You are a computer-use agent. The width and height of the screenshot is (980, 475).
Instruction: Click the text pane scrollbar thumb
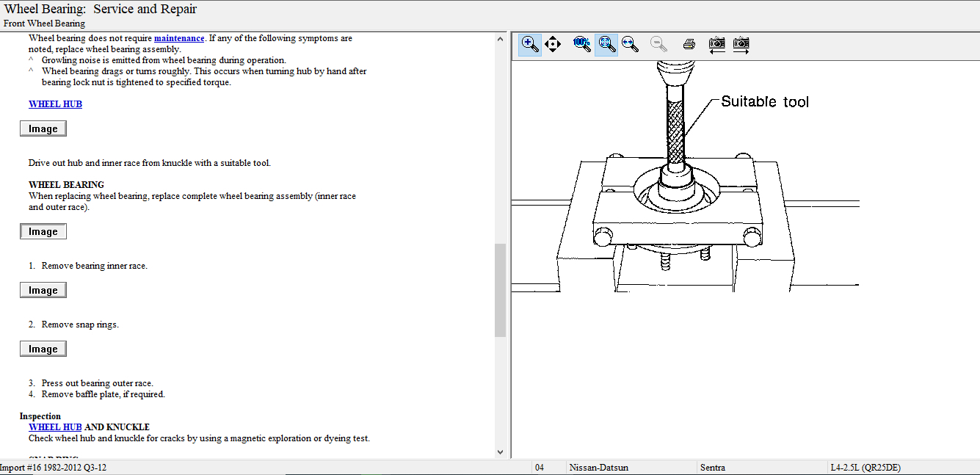click(501, 290)
